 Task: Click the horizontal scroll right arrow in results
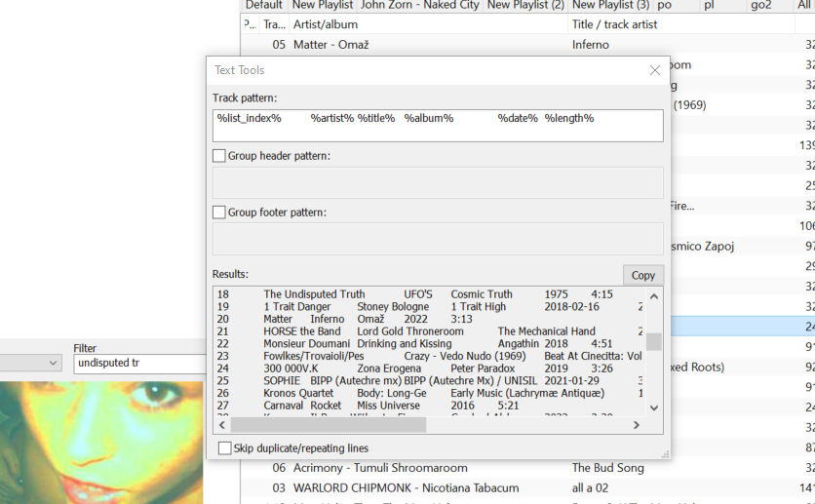[637, 425]
